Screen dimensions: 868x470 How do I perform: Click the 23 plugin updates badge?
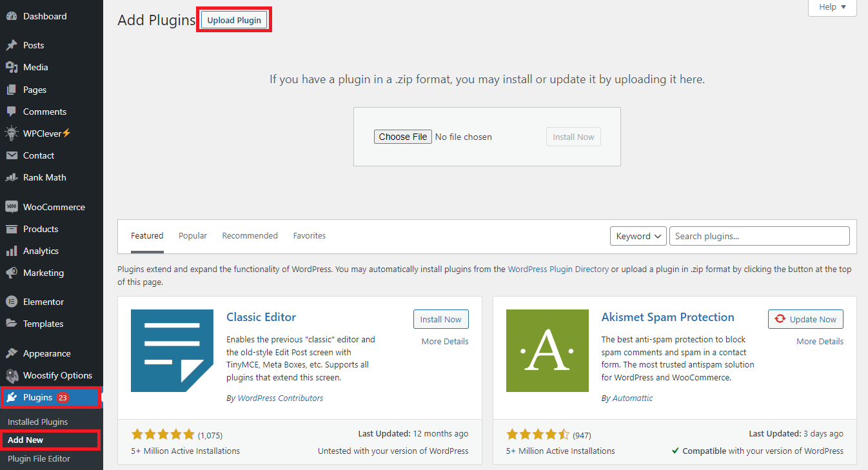pyautogui.click(x=63, y=398)
